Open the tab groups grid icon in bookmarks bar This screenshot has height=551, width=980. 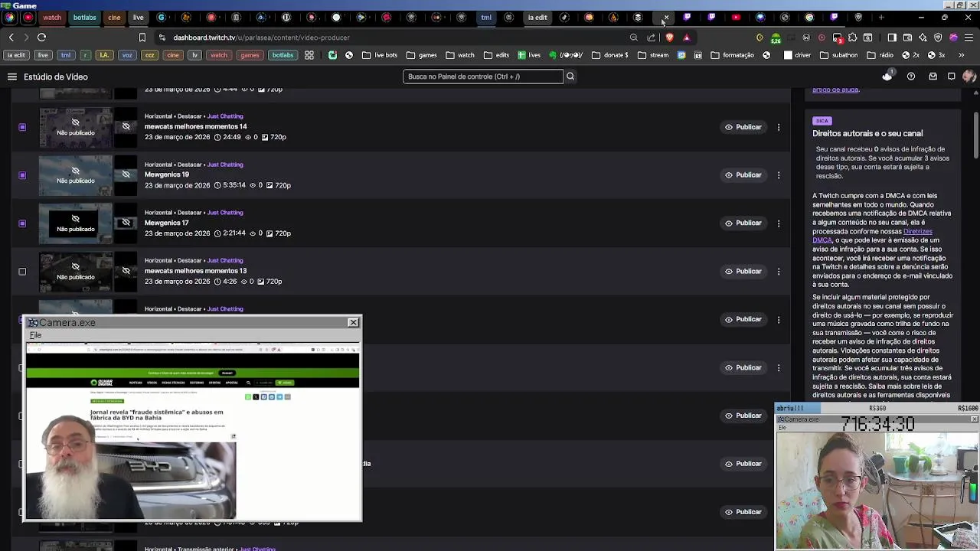coord(309,55)
